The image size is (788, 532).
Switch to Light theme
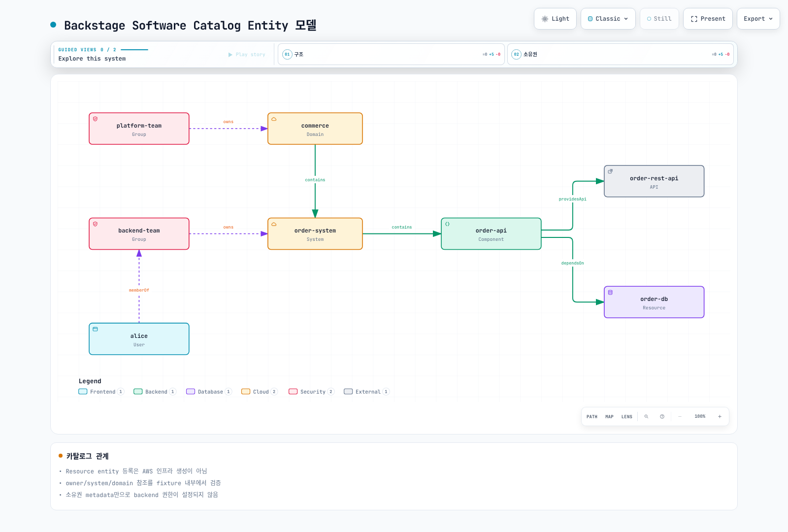(555, 19)
